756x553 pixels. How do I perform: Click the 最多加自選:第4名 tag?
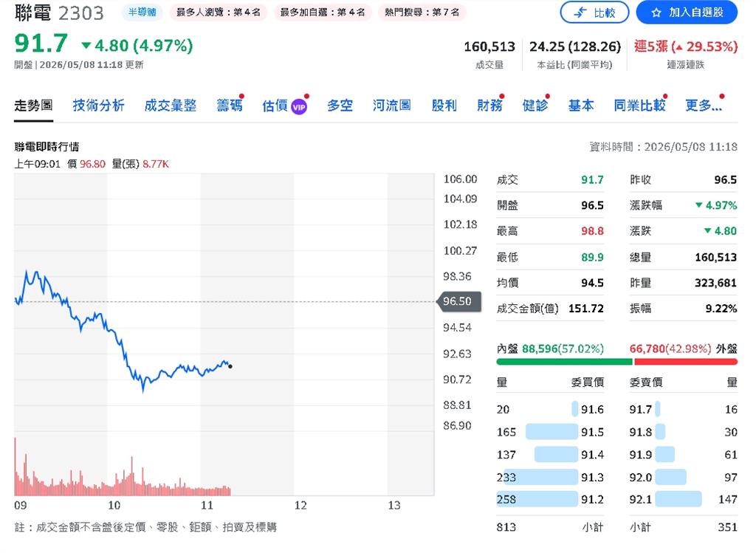323,12
